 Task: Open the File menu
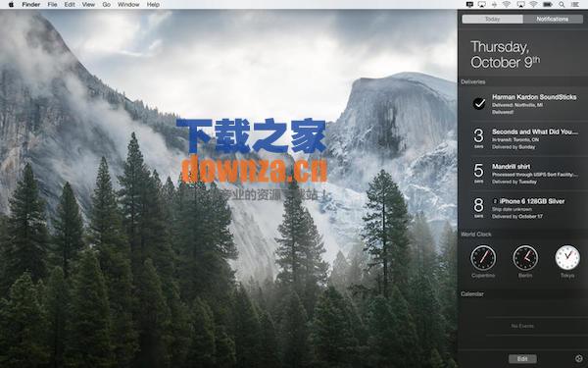[x=53, y=5]
